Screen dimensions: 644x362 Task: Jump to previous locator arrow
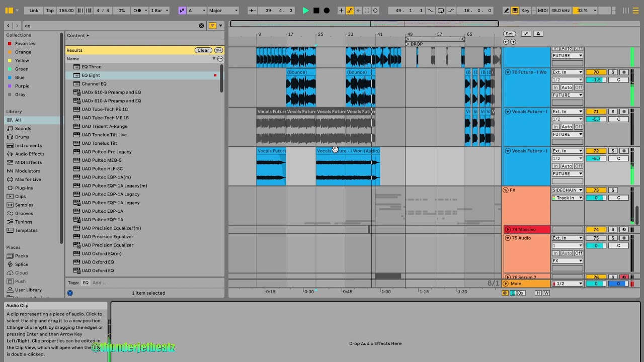[x=506, y=42]
